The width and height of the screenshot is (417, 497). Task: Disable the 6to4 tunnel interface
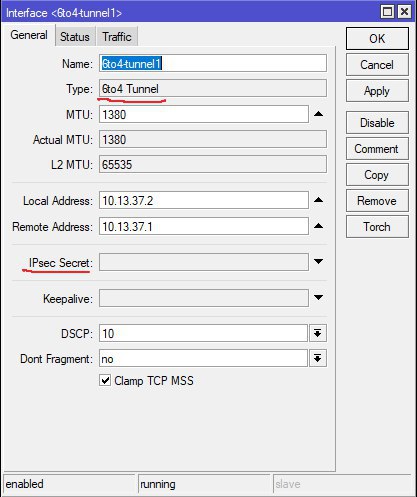(x=377, y=123)
